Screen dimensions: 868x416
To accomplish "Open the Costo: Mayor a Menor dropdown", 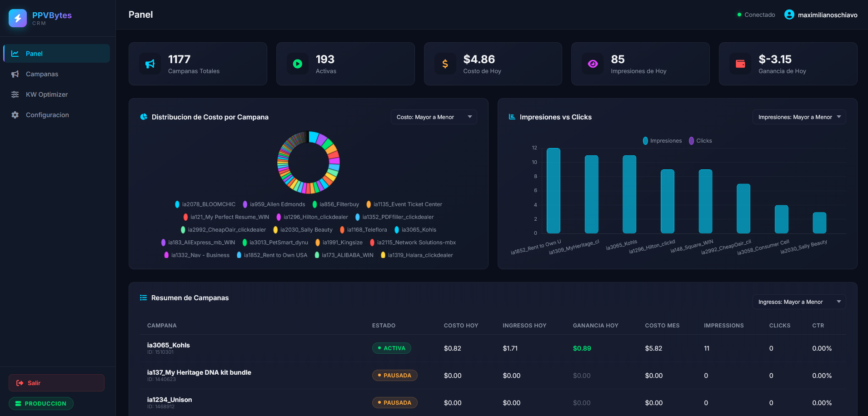I will pos(434,117).
